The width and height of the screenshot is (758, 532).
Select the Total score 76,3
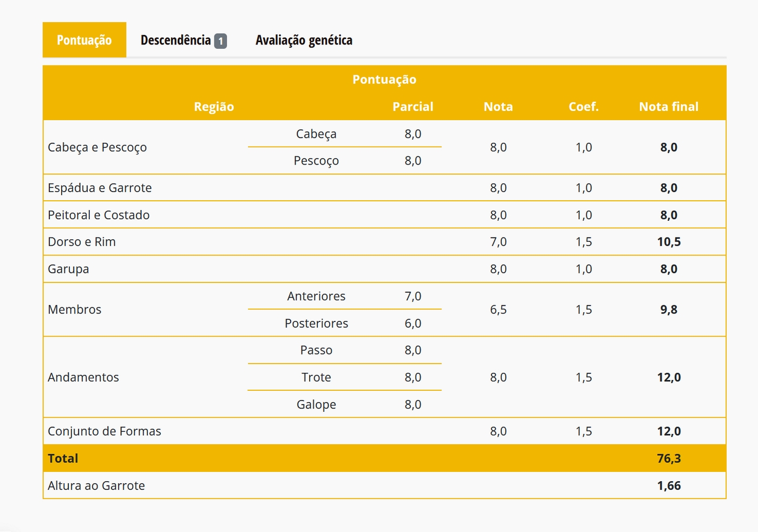[669, 458]
